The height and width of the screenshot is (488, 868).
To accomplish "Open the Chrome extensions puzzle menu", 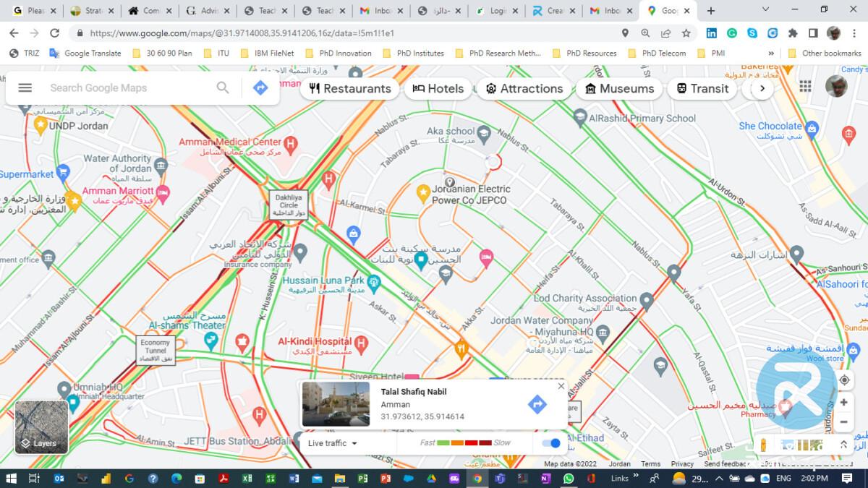I will (x=793, y=33).
